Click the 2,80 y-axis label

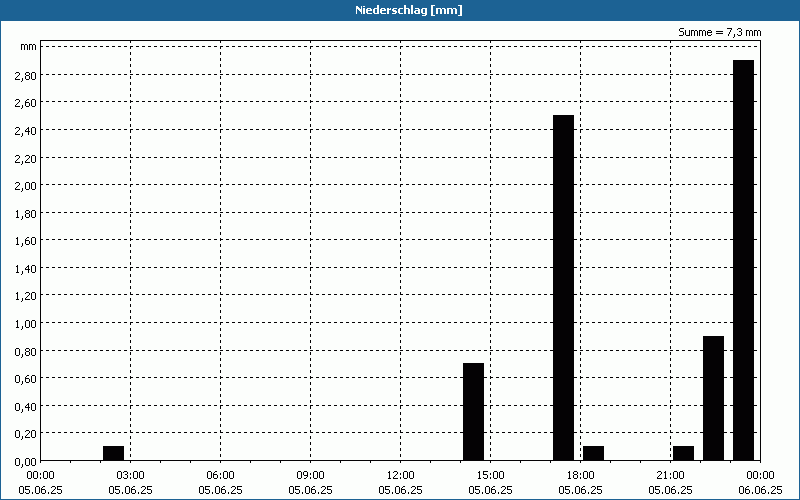tap(26, 75)
